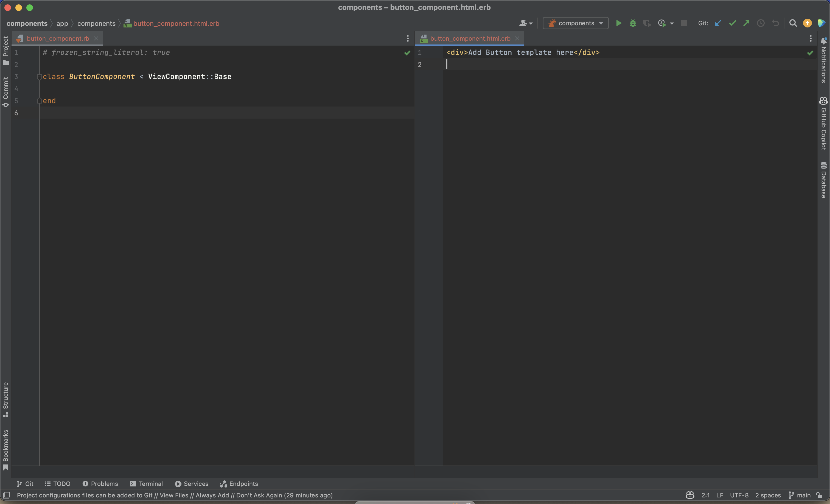This screenshot has height=504, width=830.
Task: Open the components run configuration dropdown
Action: pos(576,23)
